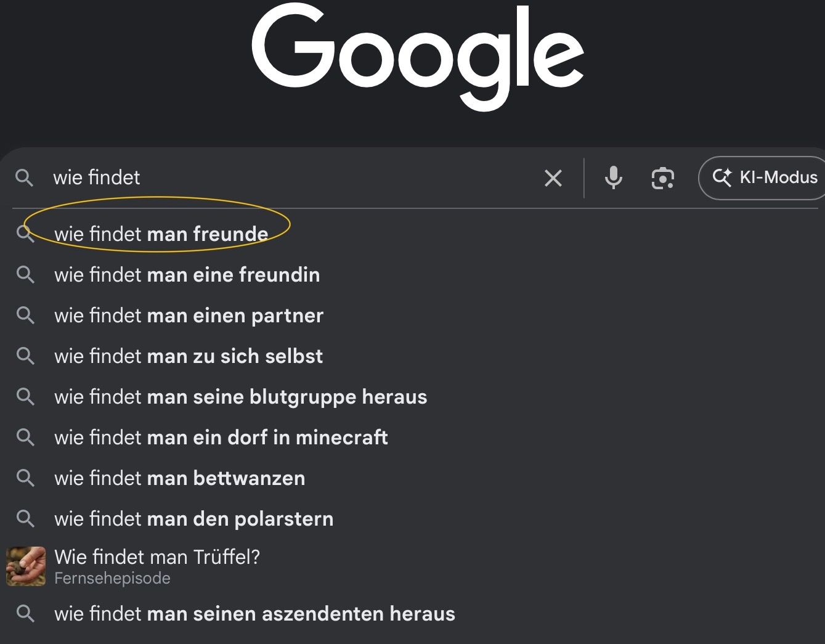Click search icon beside 'man einen partner'
This screenshot has width=825, height=644.
25,315
